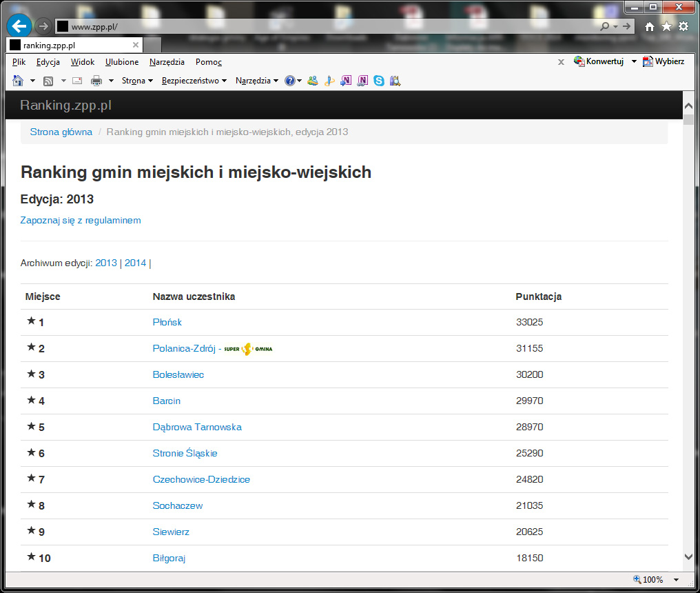
Task: Click the browser settings gear icon
Action: pos(683,26)
